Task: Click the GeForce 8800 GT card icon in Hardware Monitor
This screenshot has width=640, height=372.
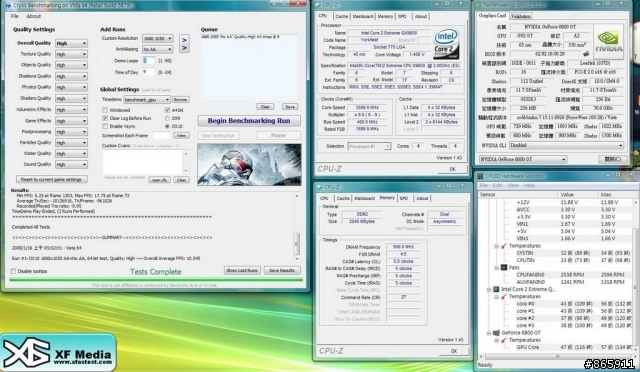Action: (496, 333)
